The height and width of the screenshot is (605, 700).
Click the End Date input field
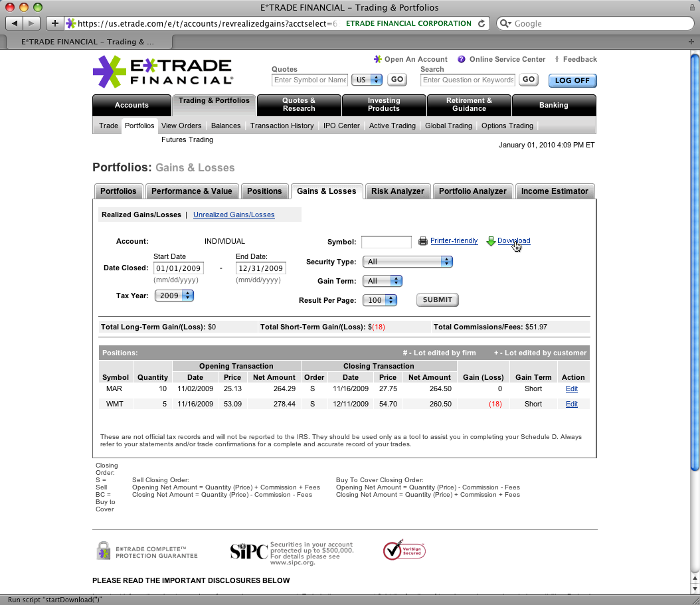pos(261,268)
